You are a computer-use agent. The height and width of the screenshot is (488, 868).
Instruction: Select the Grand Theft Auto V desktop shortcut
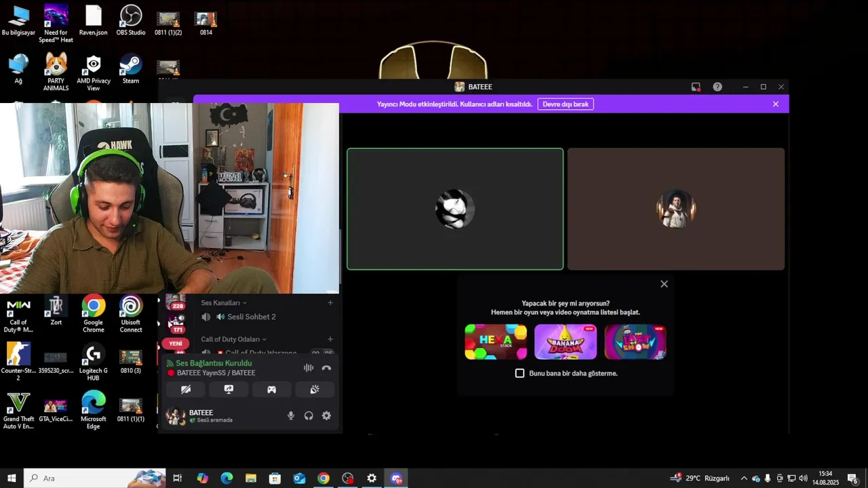pyautogui.click(x=18, y=411)
